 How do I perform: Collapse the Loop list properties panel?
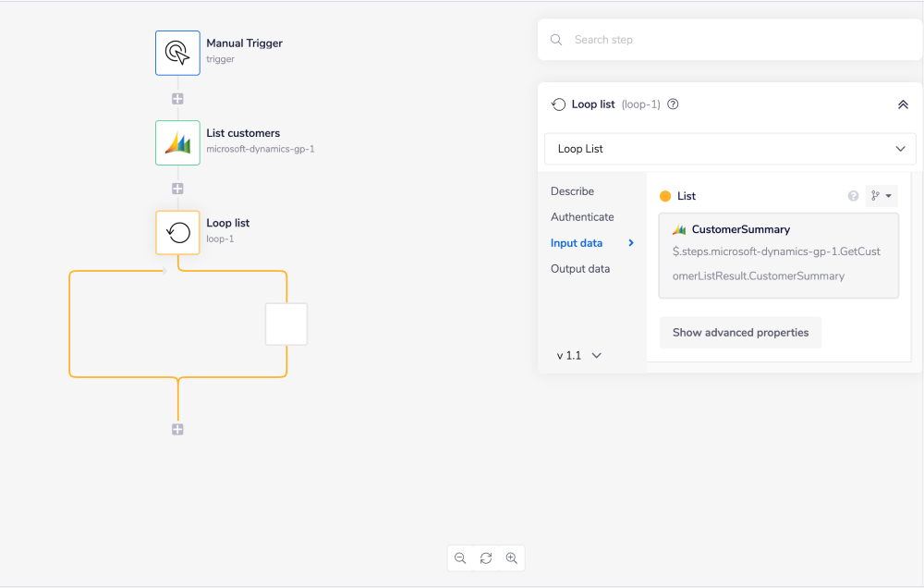[903, 104]
